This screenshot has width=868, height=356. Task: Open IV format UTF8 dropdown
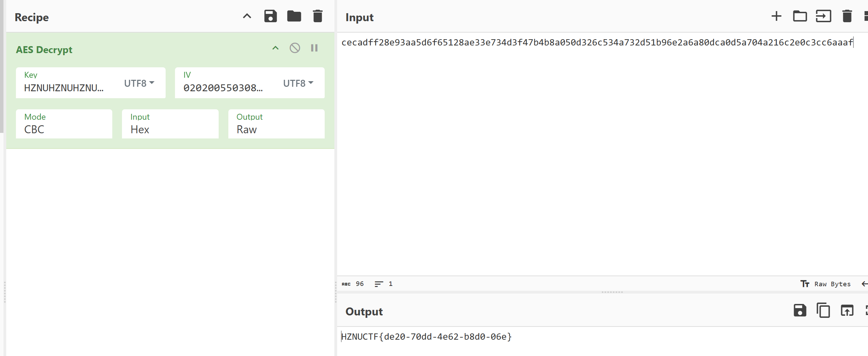298,83
